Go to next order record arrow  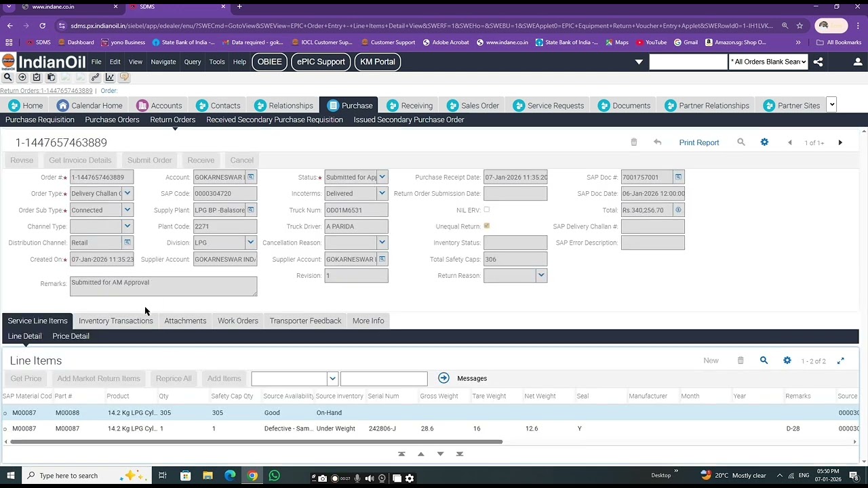point(840,142)
